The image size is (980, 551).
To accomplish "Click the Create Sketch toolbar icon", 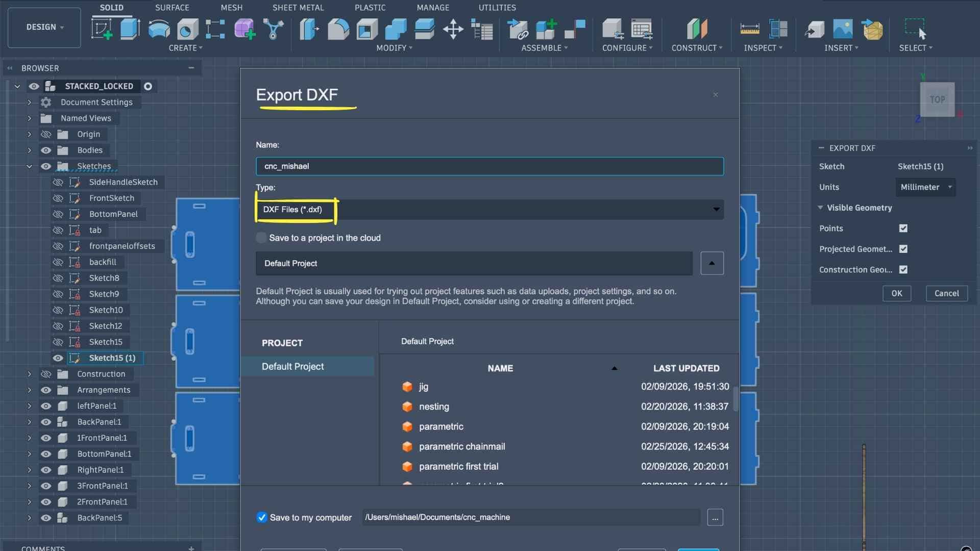I will pos(102,29).
